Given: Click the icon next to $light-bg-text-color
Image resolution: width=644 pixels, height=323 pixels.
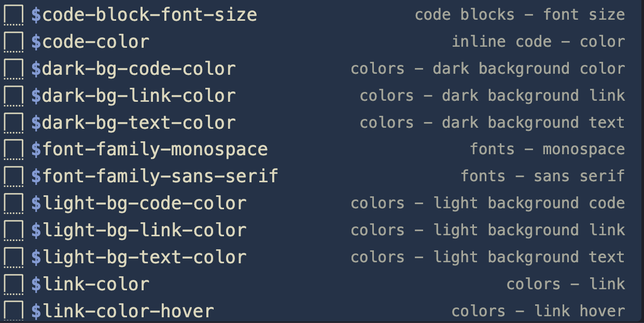Looking at the screenshot, I should click(x=13, y=258).
